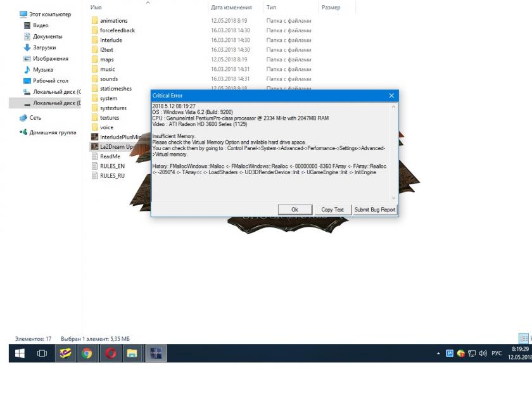
Task: Click the volume speaker tray icon
Action: 483,353
